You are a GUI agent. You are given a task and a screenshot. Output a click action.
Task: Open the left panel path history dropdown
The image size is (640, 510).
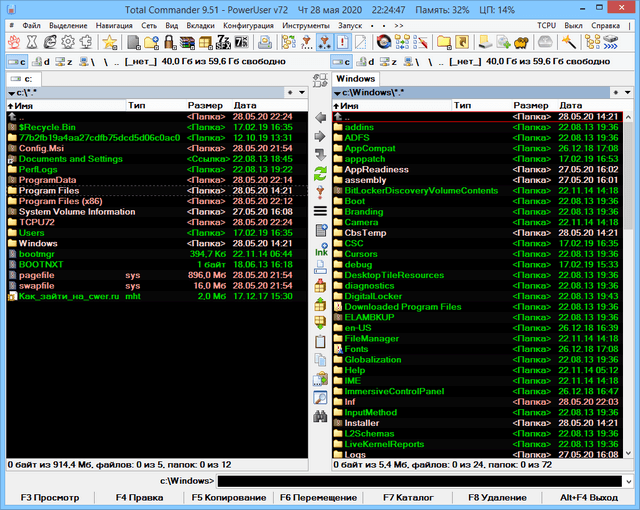coord(305,92)
